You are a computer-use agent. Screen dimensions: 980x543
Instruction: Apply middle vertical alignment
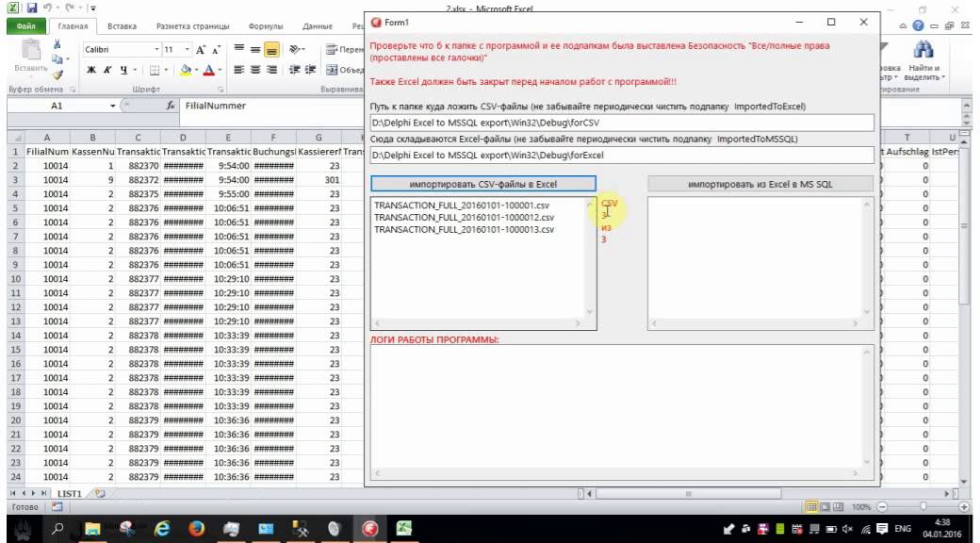pos(255,49)
